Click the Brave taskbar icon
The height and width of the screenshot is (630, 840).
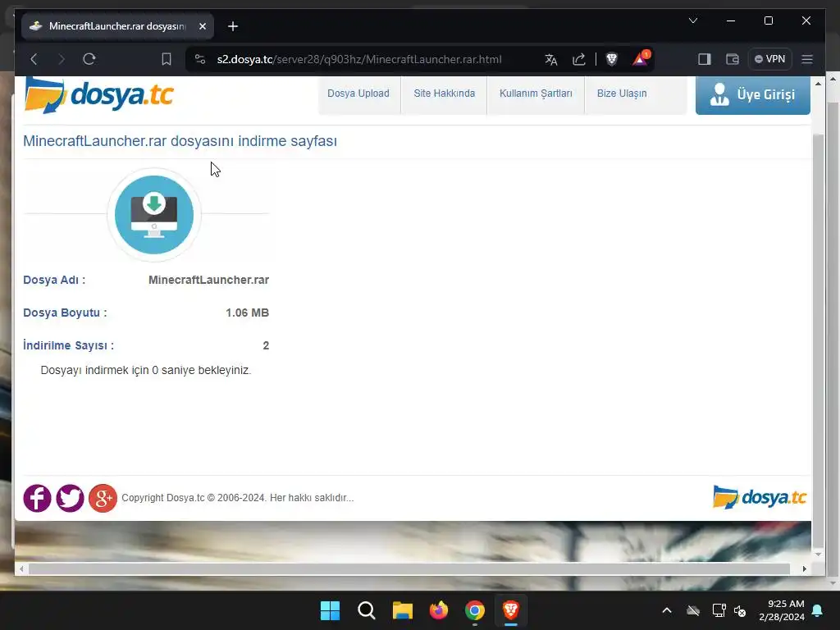pyautogui.click(x=510, y=610)
